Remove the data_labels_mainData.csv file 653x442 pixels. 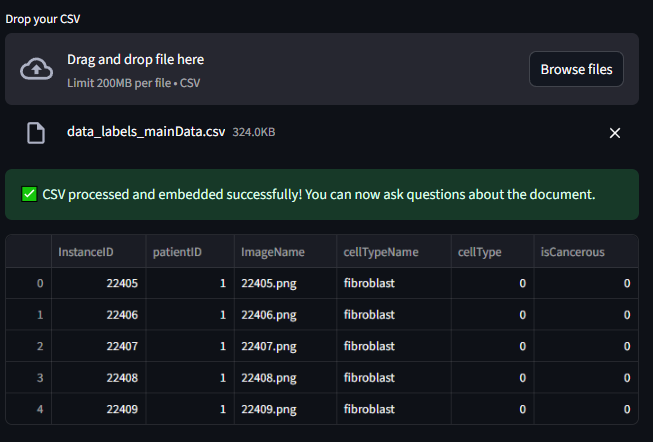pyautogui.click(x=615, y=133)
